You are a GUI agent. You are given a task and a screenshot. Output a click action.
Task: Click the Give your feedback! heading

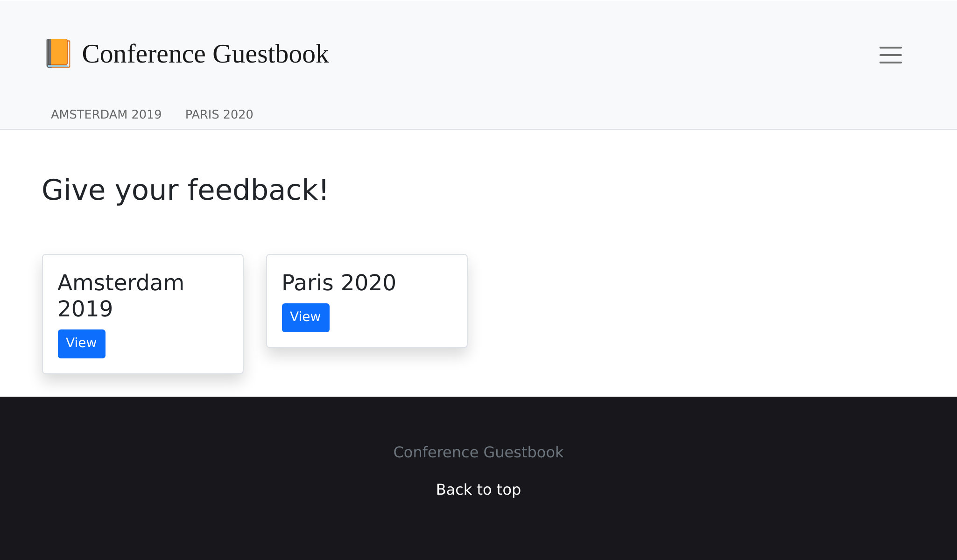point(185,190)
